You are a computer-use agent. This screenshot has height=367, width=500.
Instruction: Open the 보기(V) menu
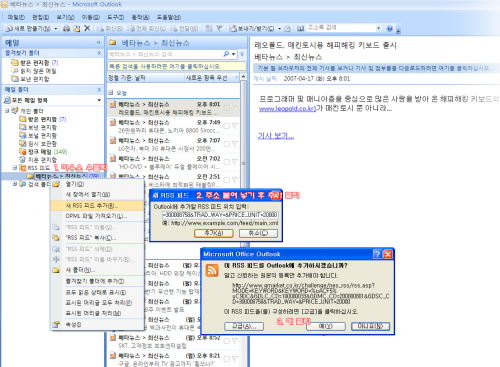[65, 17]
